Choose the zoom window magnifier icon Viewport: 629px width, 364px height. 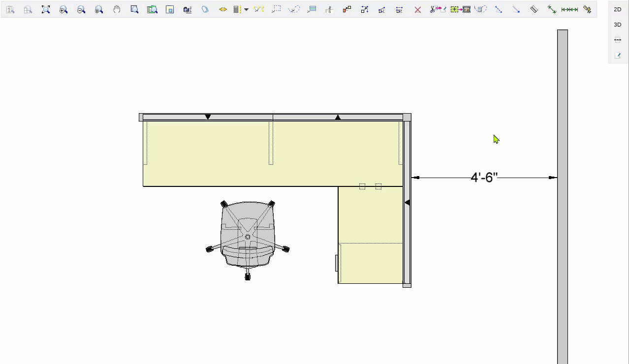(134, 9)
